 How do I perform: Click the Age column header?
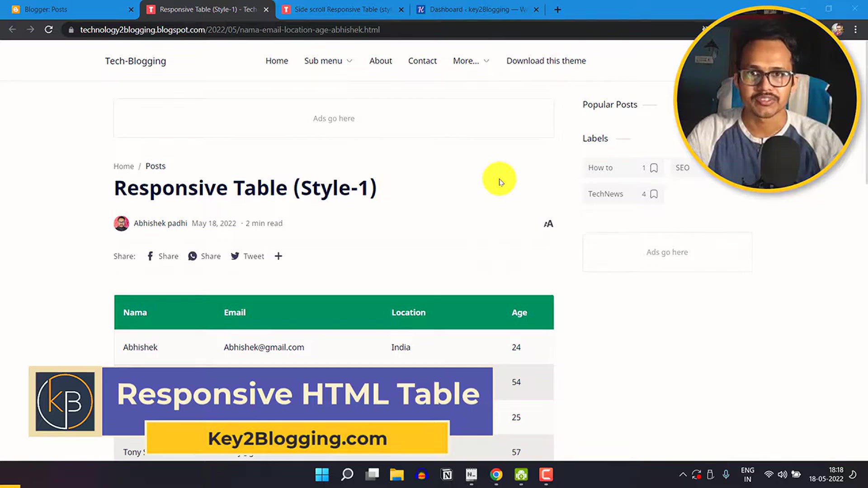[x=519, y=312]
